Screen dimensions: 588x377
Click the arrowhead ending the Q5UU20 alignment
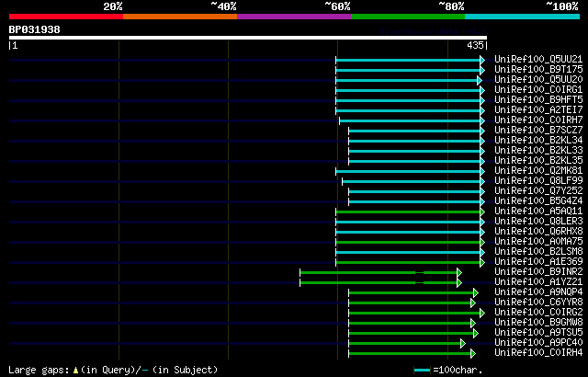[x=480, y=80]
